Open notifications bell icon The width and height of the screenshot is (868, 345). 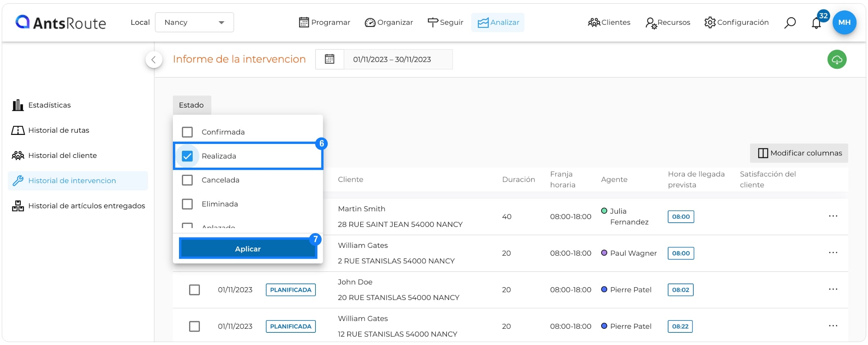tap(816, 23)
